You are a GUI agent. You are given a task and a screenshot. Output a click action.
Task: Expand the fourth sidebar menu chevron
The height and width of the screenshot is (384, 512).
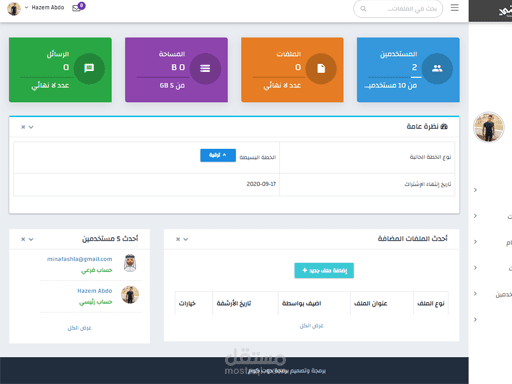coord(475,268)
